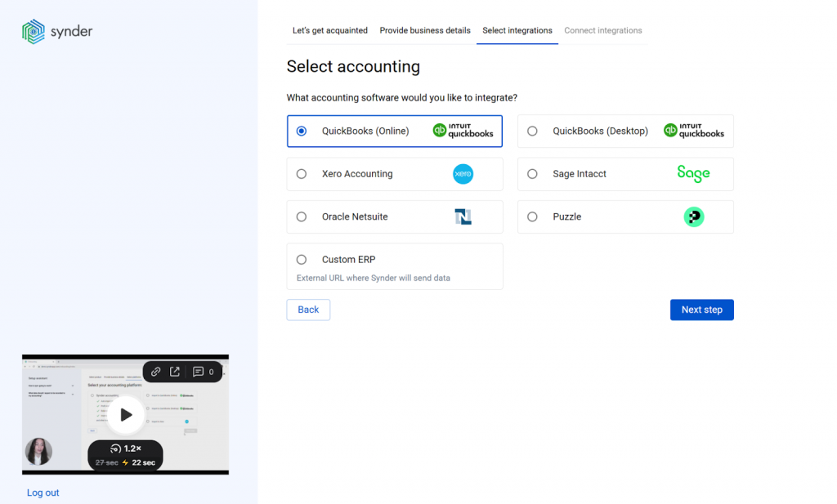Click the Oracle Netsuite logo

coord(463,216)
